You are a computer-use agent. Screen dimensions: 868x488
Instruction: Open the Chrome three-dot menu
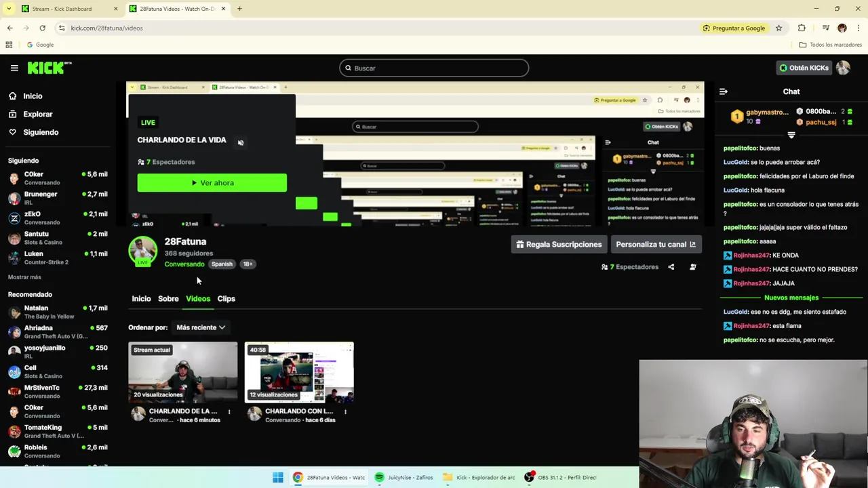(859, 28)
